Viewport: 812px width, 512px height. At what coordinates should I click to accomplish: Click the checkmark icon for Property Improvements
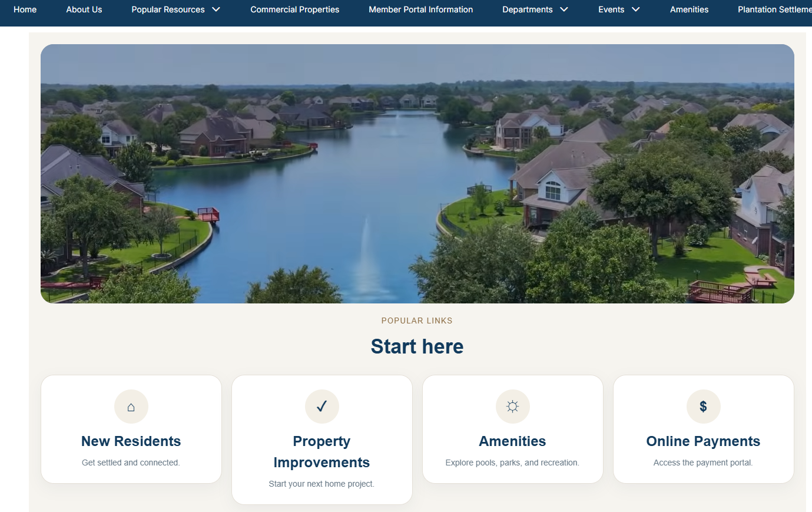(322, 407)
